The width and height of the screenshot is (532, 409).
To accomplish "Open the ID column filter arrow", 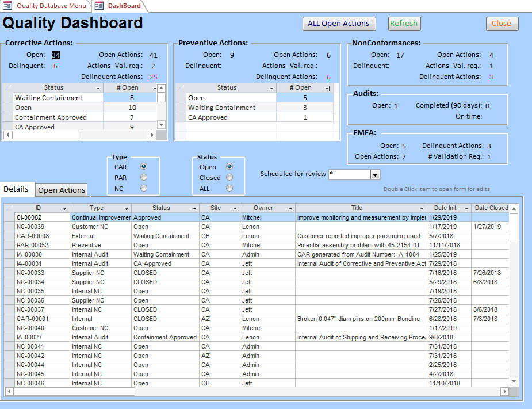I will click(64, 208).
